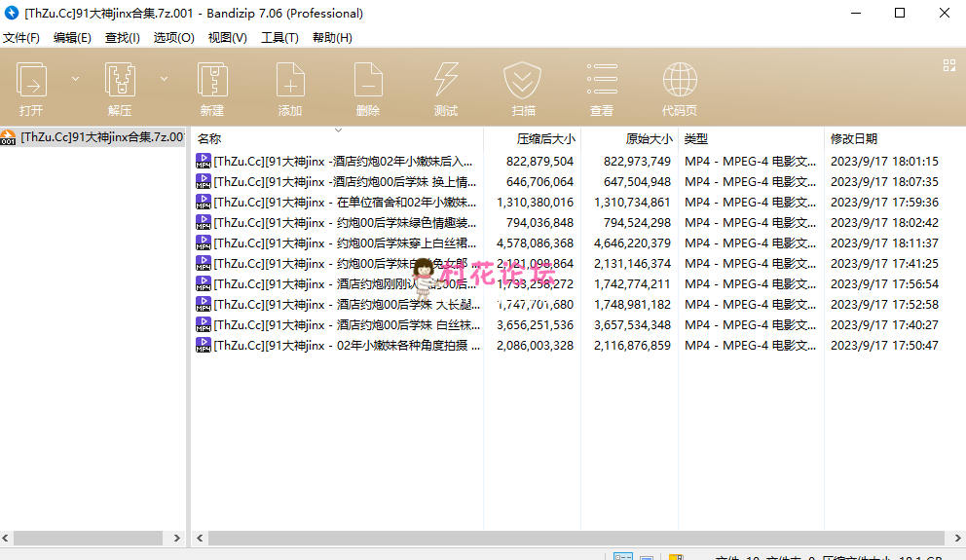Click compressed size 3,656,251,536
966x560 pixels.
pyautogui.click(x=535, y=324)
